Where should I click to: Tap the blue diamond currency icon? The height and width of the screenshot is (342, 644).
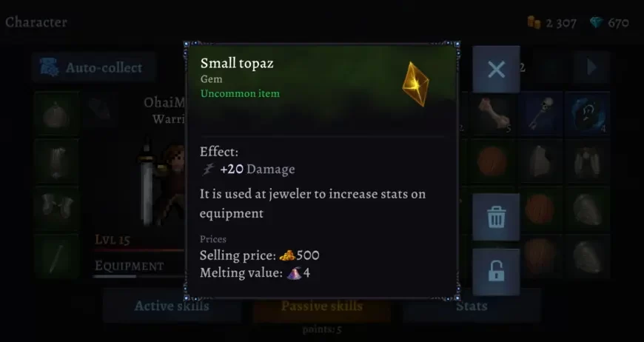[x=597, y=23]
